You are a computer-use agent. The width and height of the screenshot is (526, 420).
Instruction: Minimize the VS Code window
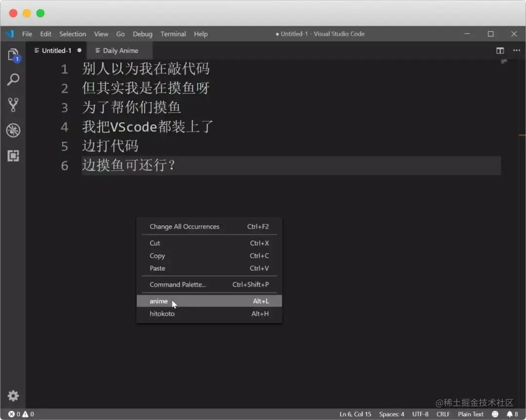467,34
